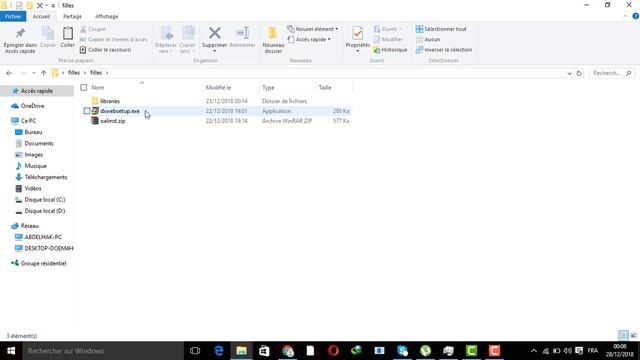This screenshot has width=640, height=360.
Task: Open the Store from taskbar
Action: 264,351
